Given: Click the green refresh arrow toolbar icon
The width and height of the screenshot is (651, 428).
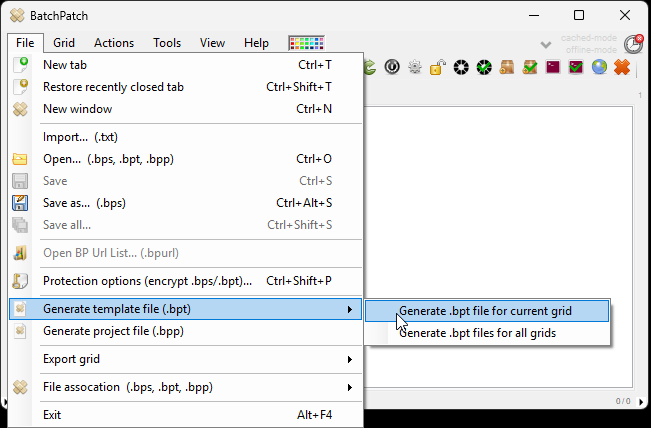Looking at the screenshot, I should pos(370,67).
